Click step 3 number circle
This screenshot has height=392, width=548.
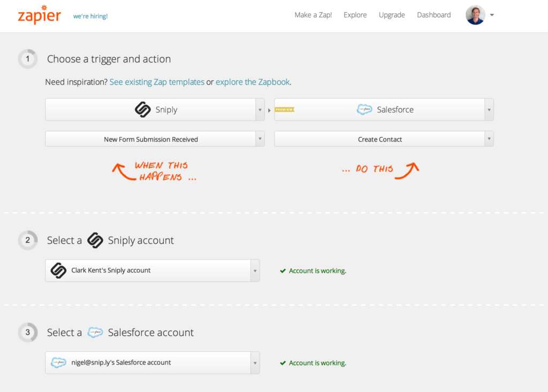point(28,333)
